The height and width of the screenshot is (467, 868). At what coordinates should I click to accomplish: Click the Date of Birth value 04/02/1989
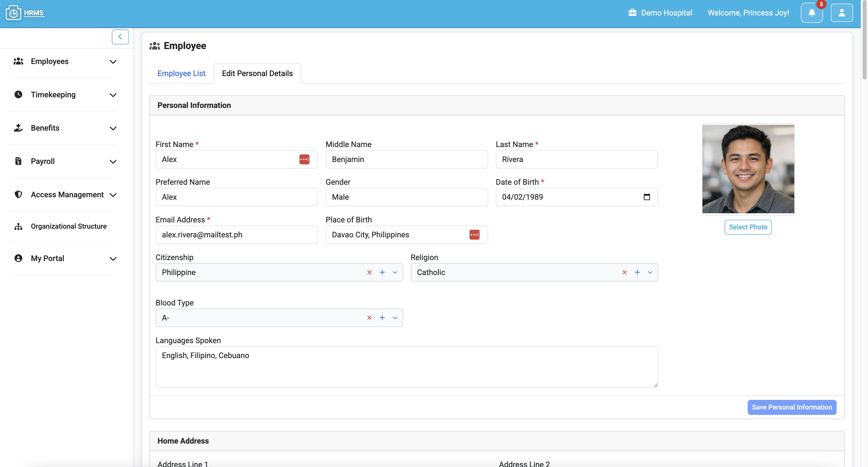pos(522,197)
